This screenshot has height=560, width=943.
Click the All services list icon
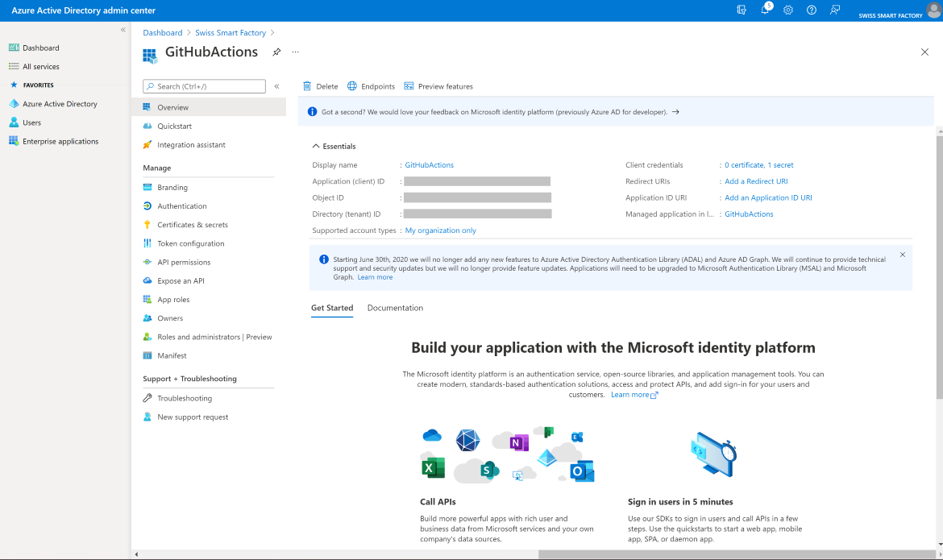click(x=13, y=66)
